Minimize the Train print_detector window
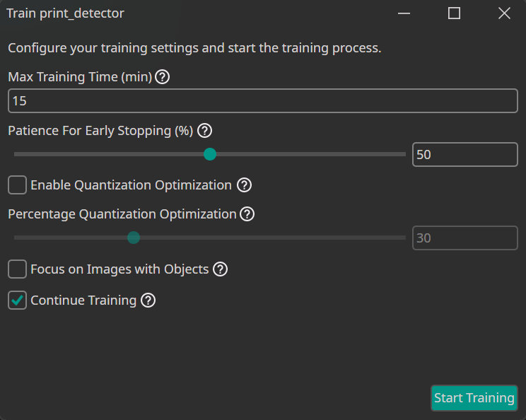 coord(404,13)
